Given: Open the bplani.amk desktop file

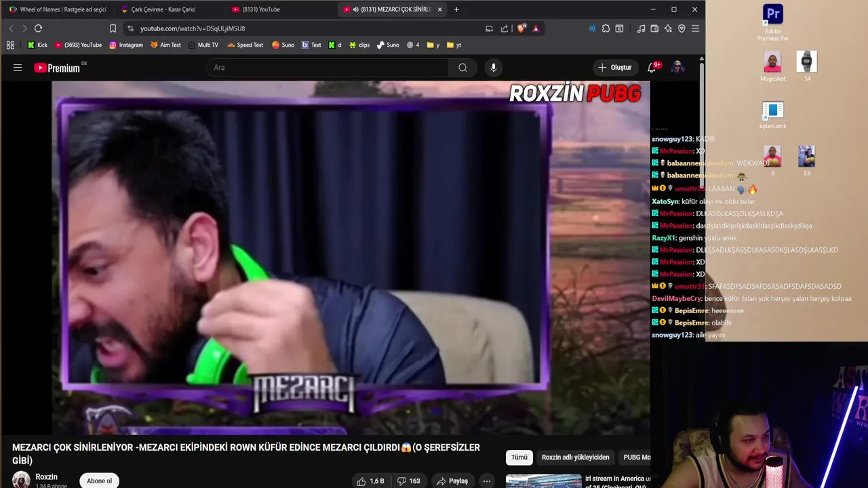Looking at the screenshot, I should 772,115.
